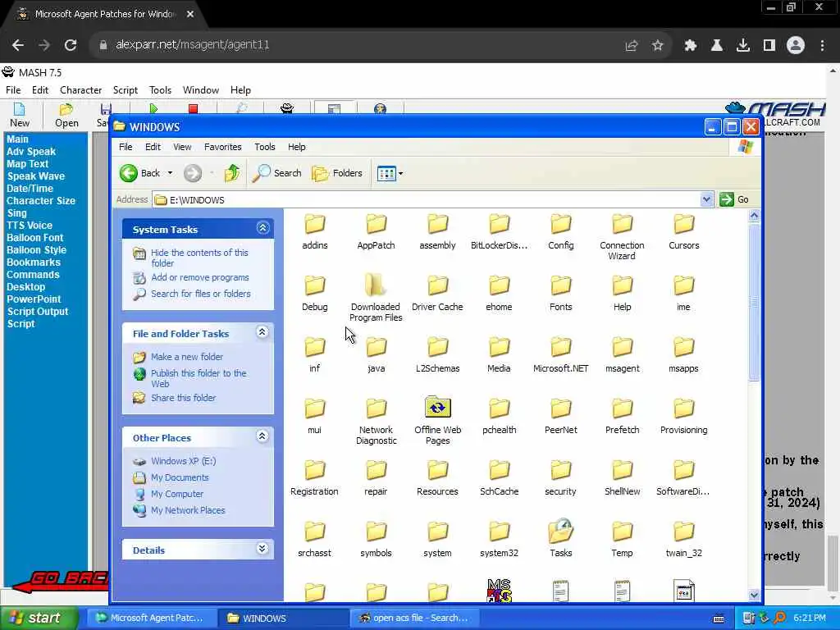Click the red Stop button in MASH toolbar

pos(194,109)
